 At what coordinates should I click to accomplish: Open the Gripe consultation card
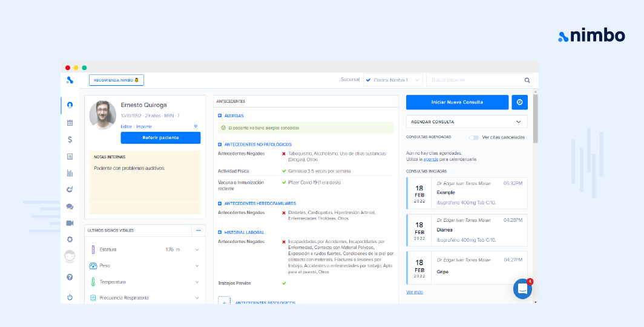(467, 268)
